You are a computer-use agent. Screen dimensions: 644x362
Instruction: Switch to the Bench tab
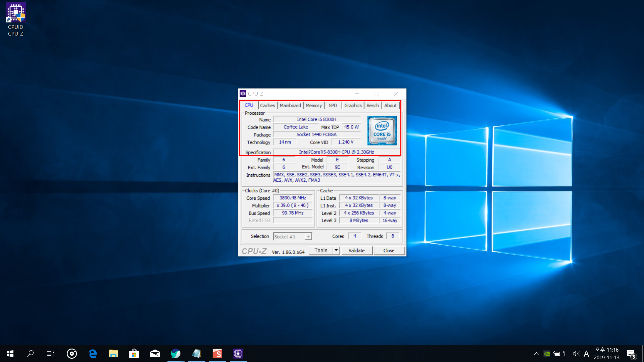click(x=373, y=106)
